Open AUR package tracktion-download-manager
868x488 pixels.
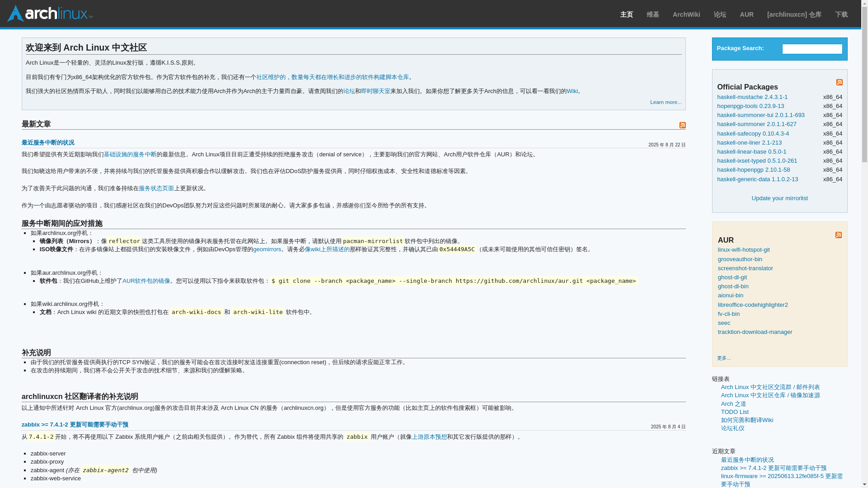(755, 332)
